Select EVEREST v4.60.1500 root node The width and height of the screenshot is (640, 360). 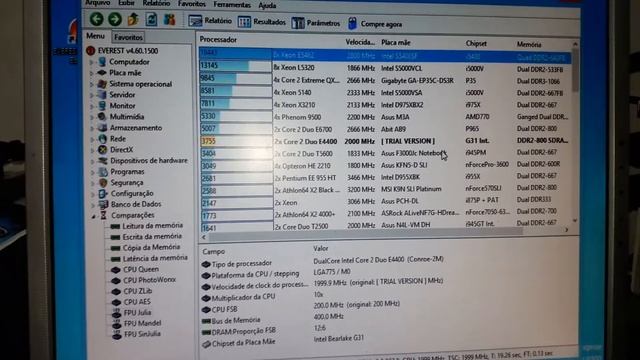coord(127,51)
